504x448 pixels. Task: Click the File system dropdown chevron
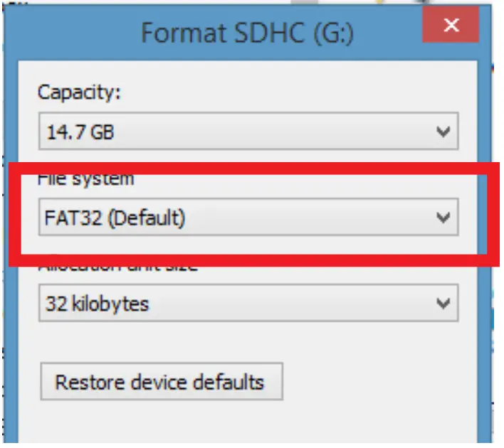443,218
